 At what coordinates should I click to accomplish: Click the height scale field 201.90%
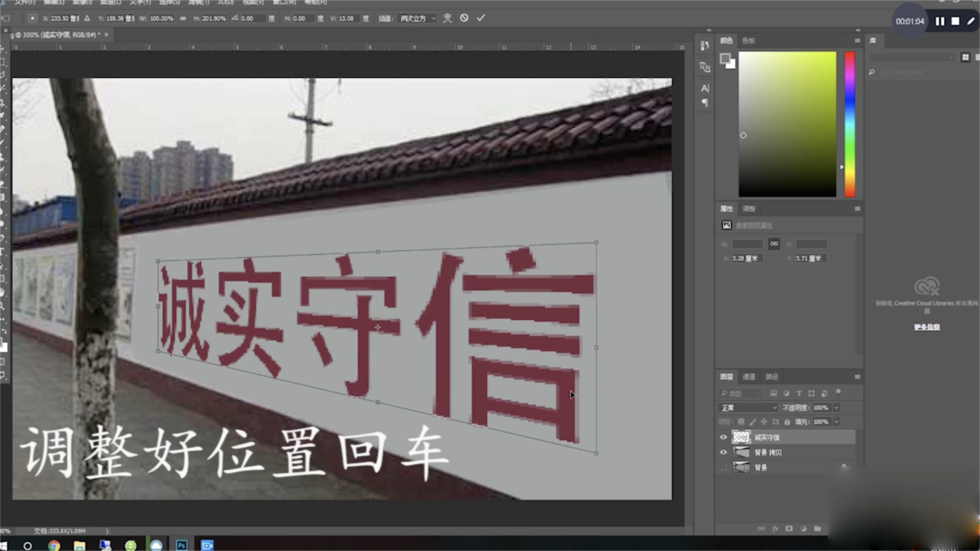point(216,18)
